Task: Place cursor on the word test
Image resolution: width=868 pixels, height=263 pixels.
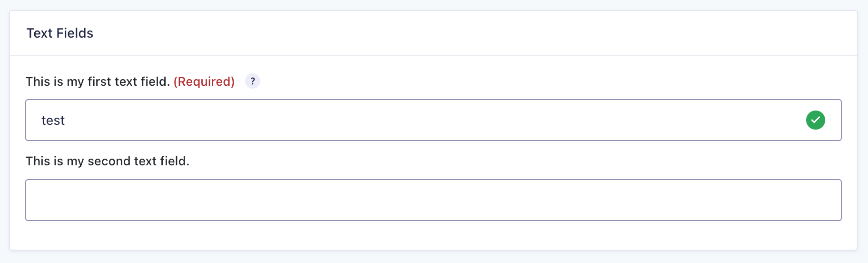Action: pyautogui.click(x=53, y=121)
